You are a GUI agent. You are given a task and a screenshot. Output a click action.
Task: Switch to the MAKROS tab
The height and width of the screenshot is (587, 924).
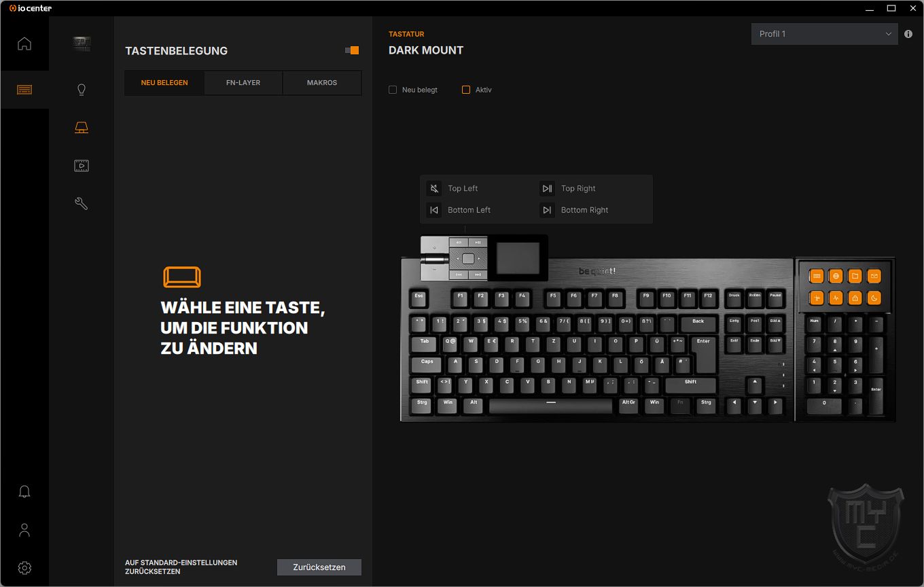click(322, 83)
